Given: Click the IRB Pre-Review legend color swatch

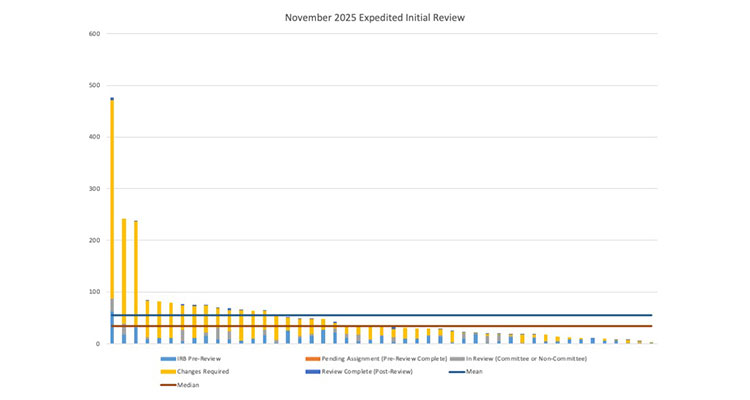Looking at the screenshot, I should pos(167,358).
